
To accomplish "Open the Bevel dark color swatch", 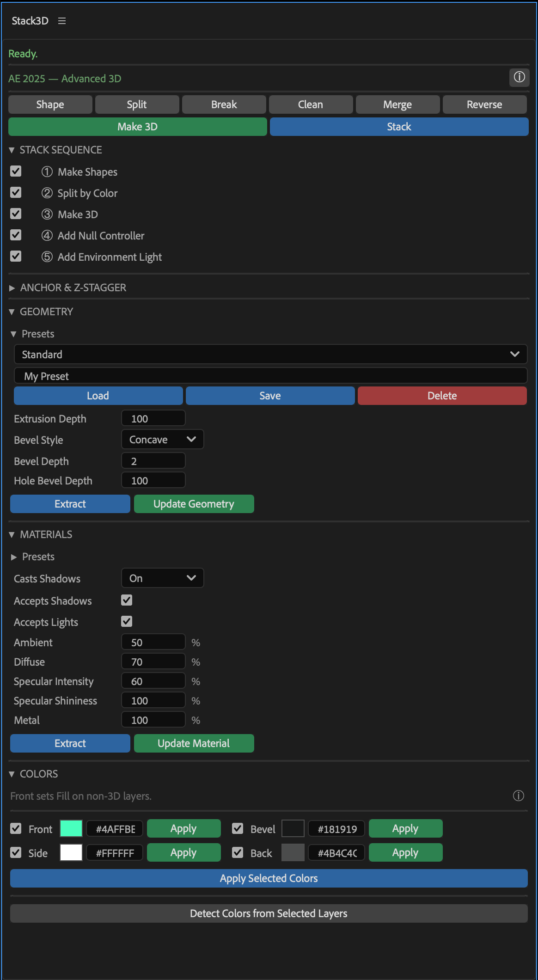I will 293,828.
